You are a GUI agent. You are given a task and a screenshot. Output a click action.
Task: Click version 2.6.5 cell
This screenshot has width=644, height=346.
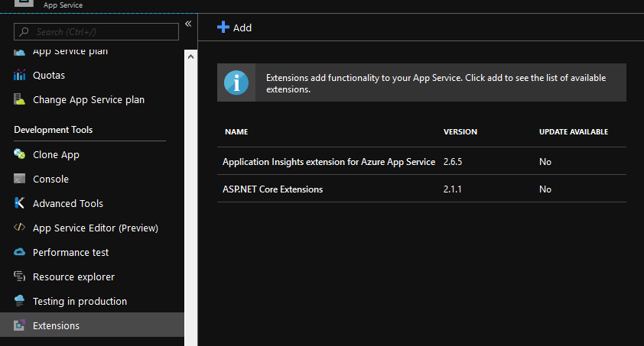click(453, 162)
